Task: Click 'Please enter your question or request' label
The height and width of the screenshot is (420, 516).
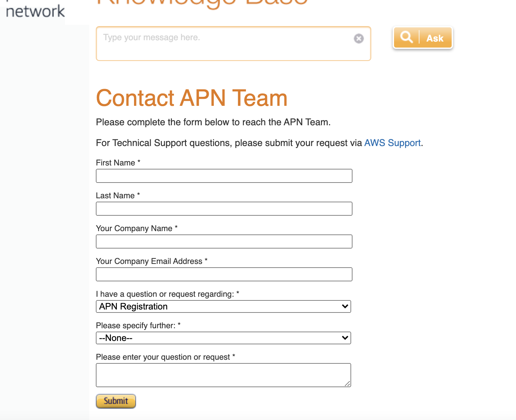Action: [166, 357]
